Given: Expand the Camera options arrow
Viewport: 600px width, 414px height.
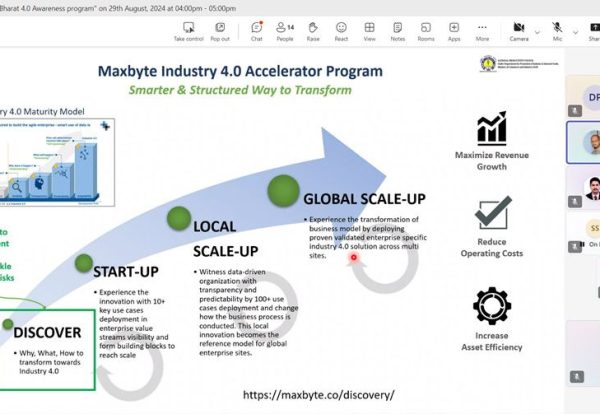Looking at the screenshot, I should point(537,32).
